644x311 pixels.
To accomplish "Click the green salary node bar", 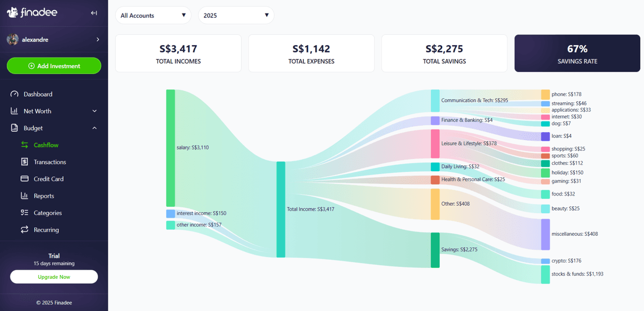I will pos(170,148).
